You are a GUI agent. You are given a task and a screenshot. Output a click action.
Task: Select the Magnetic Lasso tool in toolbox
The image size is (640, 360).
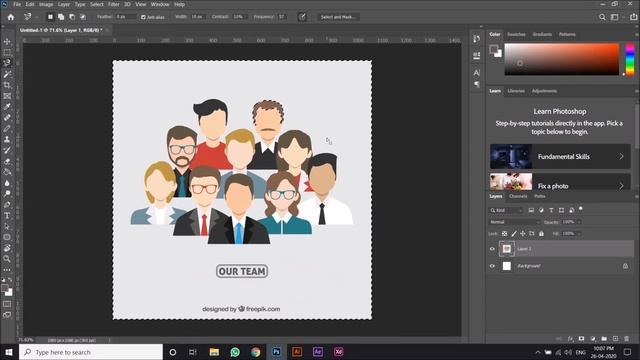pyautogui.click(x=7, y=63)
